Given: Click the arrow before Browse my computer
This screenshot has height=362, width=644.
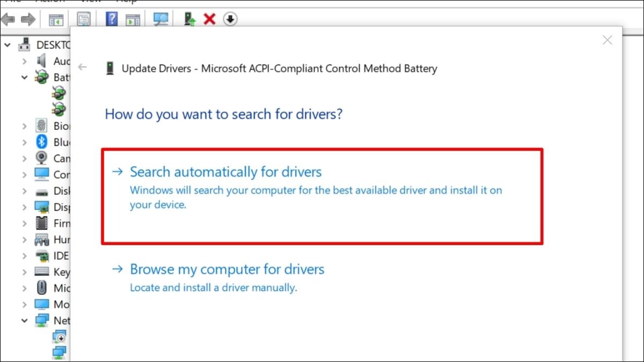Looking at the screenshot, I should point(117,269).
